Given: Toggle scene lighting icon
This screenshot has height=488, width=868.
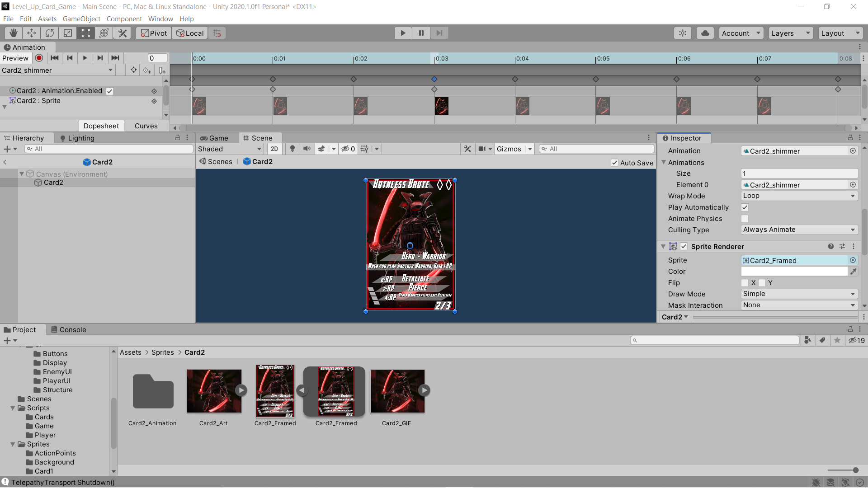Looking at the screenshot, I should pos(292,149).
